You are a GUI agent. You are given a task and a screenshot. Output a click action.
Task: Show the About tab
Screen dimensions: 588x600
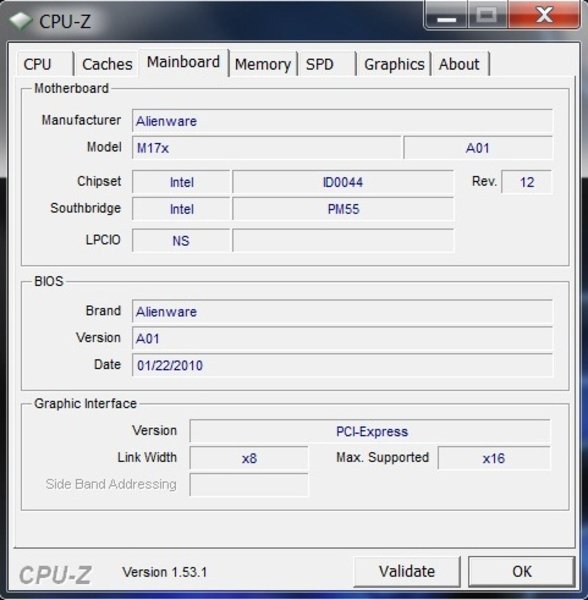click(x=460, y=64)
